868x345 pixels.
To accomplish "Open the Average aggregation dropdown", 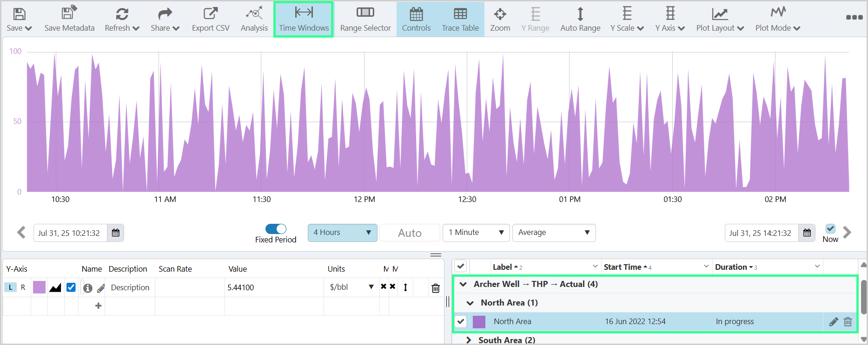I will pos(554,233).
